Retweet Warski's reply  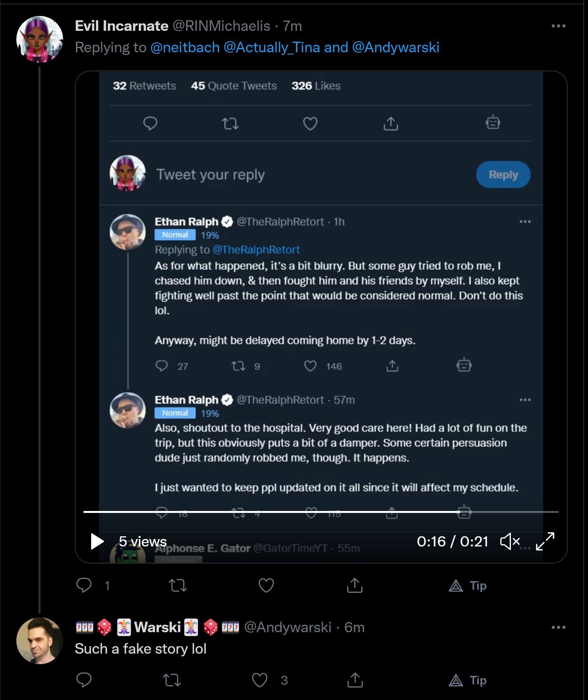(171, 680)
